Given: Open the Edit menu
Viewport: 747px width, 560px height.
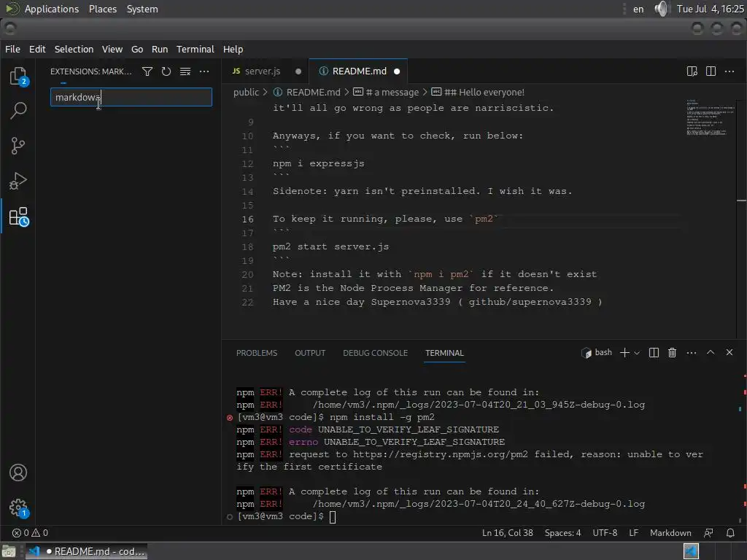Looking at the screenshot, I should [37, 49].
